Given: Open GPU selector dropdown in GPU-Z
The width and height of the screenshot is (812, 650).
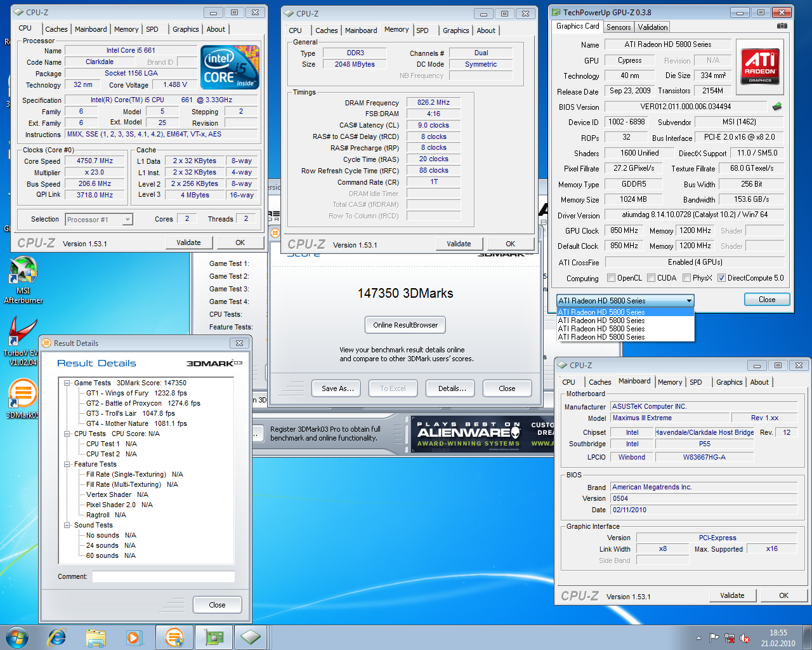Looking at the screenshot, I should 625,300.
